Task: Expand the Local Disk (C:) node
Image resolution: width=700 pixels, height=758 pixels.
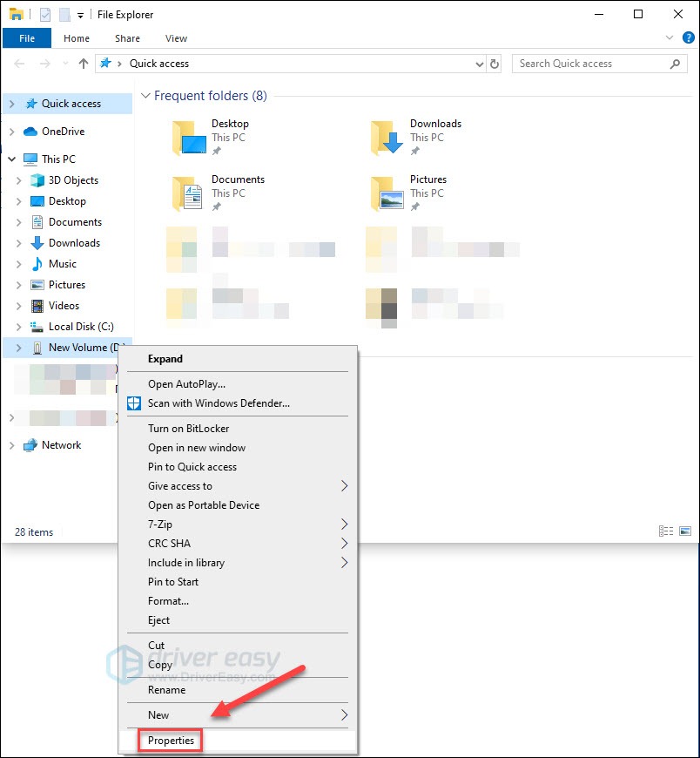Action: point(19,327)
